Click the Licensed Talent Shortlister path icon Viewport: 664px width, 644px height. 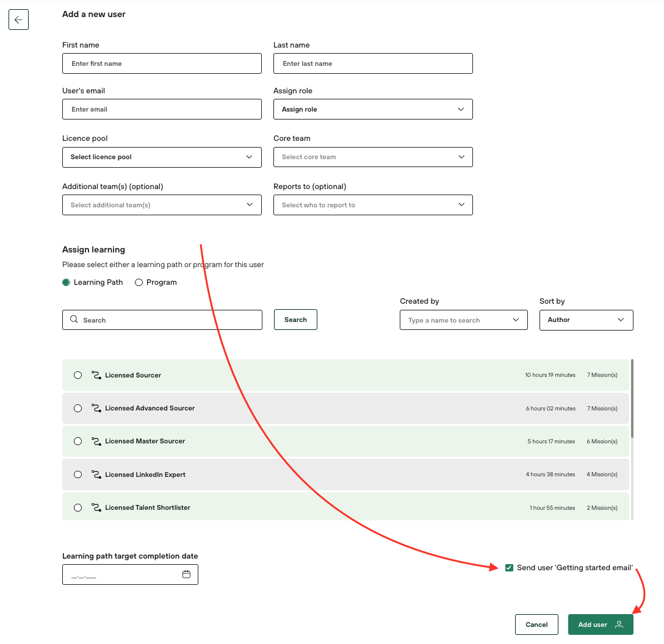[96, 507]
